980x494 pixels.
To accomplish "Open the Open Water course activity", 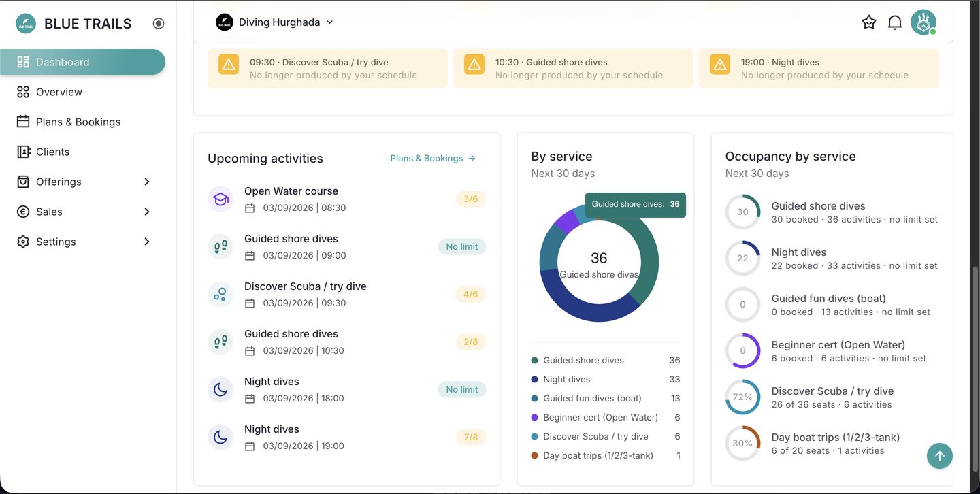I will tap(347, 199).
